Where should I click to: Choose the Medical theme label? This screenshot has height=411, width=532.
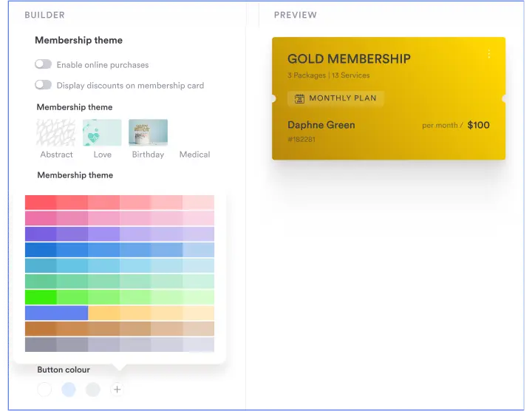coord(195,154)
